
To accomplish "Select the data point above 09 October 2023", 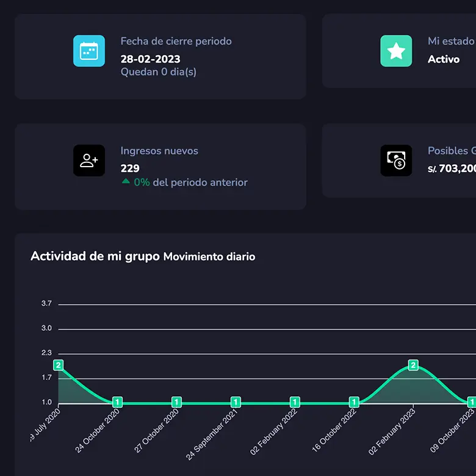I will (x=471, y=402).
